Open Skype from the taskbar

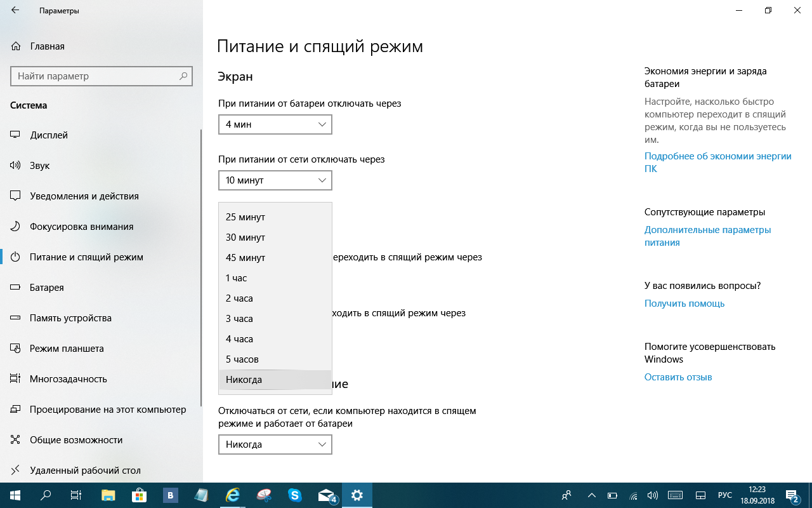point(294,495)
